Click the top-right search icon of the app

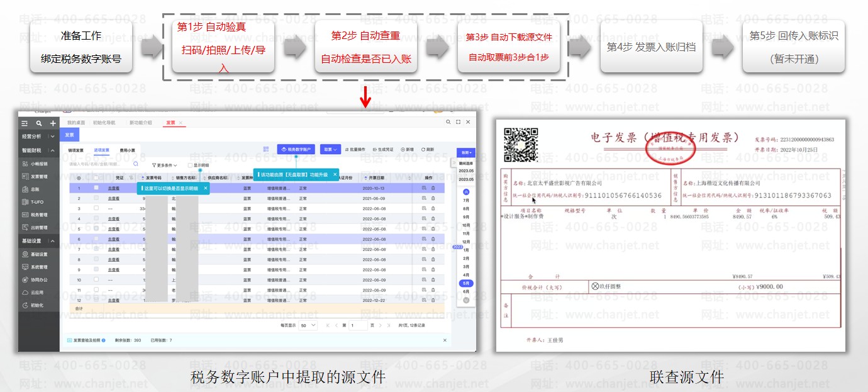click(x=448, y=122)
